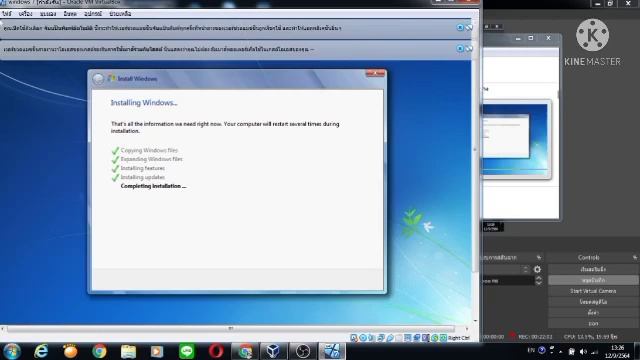Switch to OBS Studio from taskbar
The width and height of the screenshot is (640, 360).
coord(302,351)
